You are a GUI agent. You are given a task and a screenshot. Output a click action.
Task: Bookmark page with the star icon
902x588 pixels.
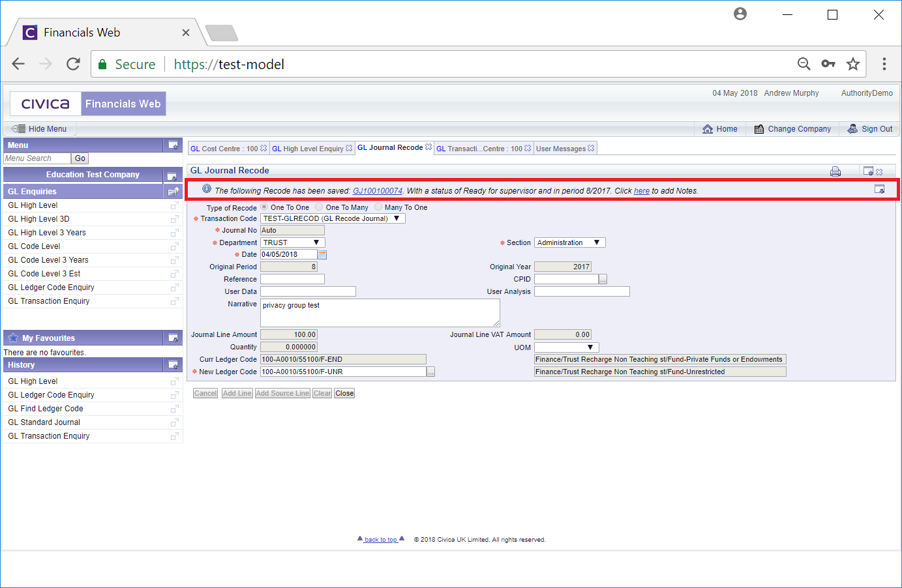tap(852, 64)
